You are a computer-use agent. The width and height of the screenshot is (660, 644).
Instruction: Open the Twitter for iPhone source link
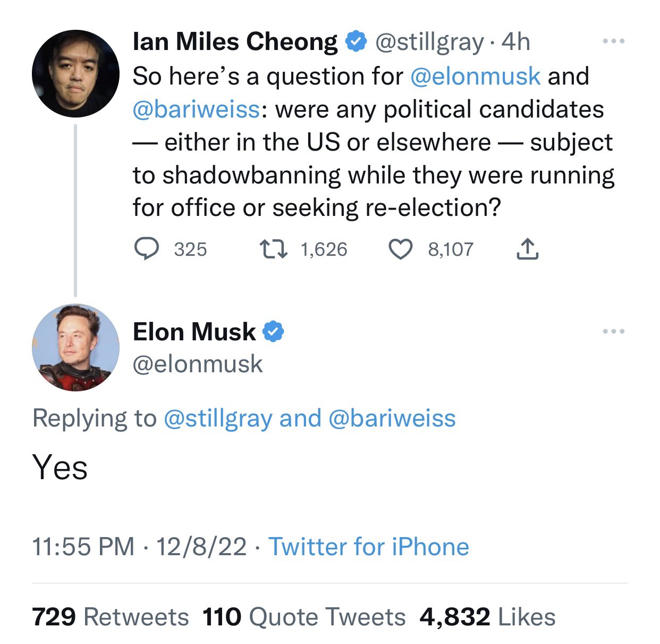coord(369,547)
